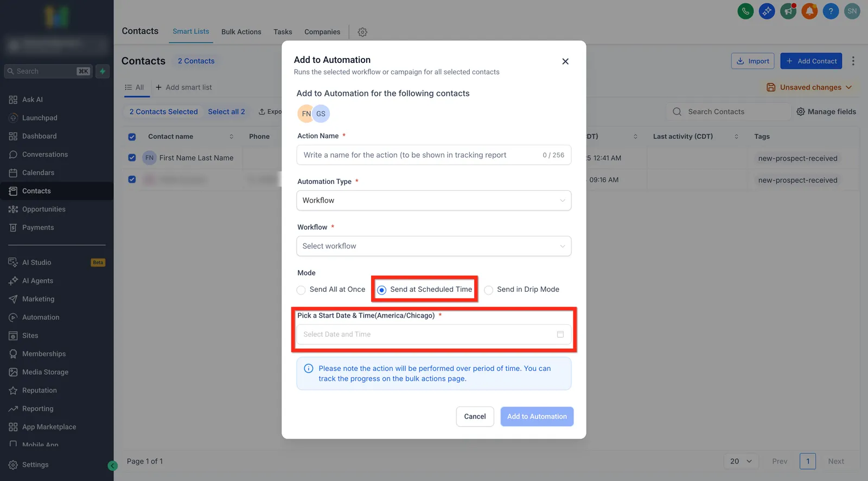
Task: Select Send All at Once mode
Action: 301,290
